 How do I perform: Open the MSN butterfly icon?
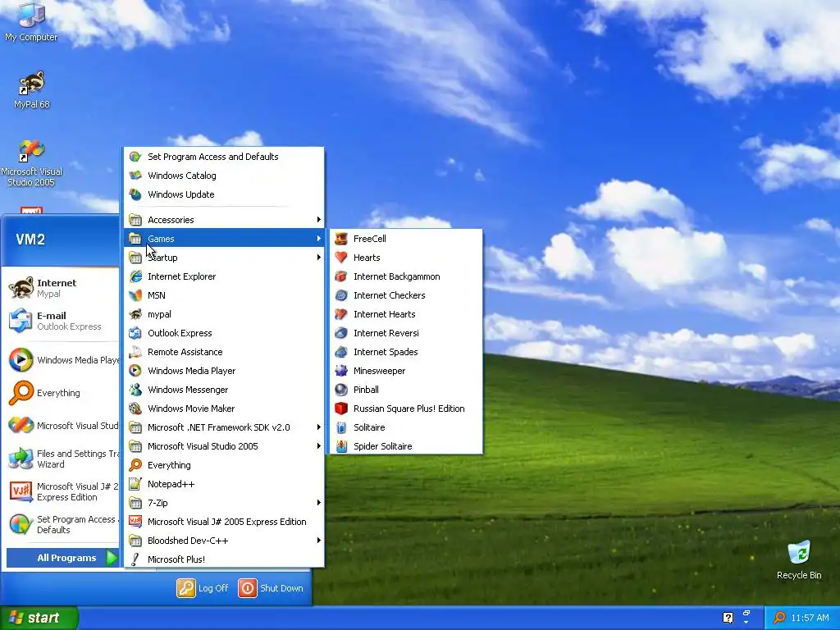pyautogui.click(x=135, y=295)
